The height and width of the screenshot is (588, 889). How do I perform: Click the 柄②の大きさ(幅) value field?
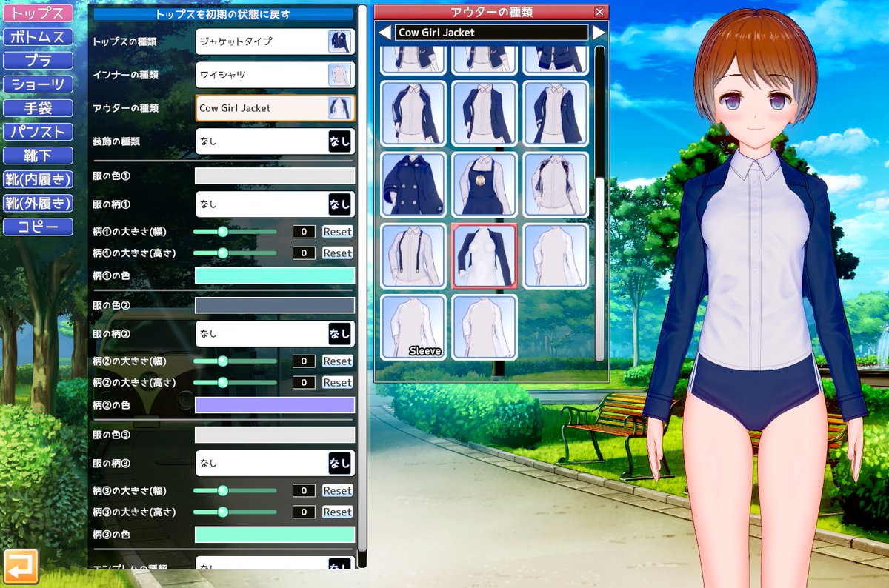point(304,361)
